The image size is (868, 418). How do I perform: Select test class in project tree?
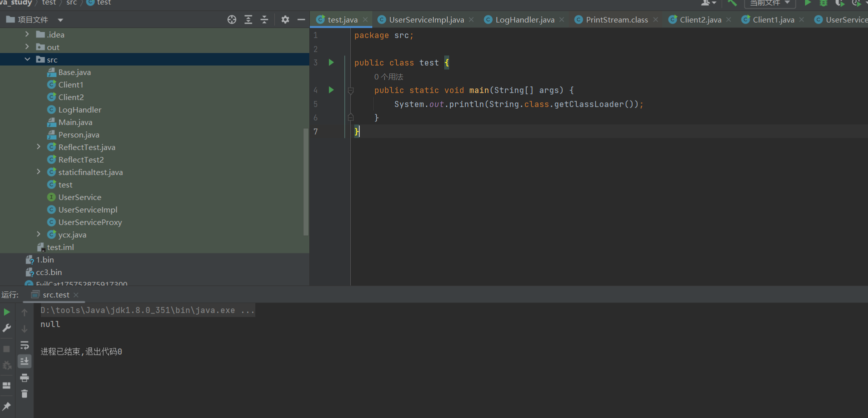[60, 184]
